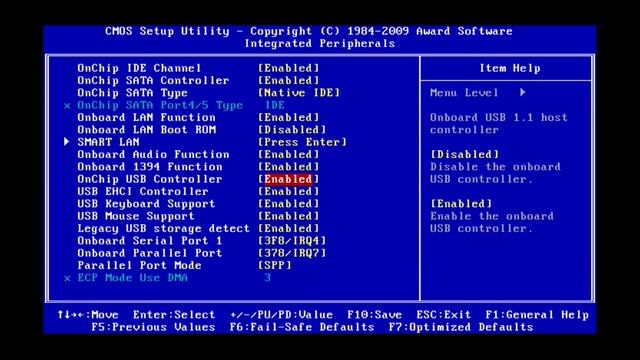Click the +/-/PU/PD:Value shortcut hint
The height and width of the screenshot is (360, 640).
pos(281,315)
